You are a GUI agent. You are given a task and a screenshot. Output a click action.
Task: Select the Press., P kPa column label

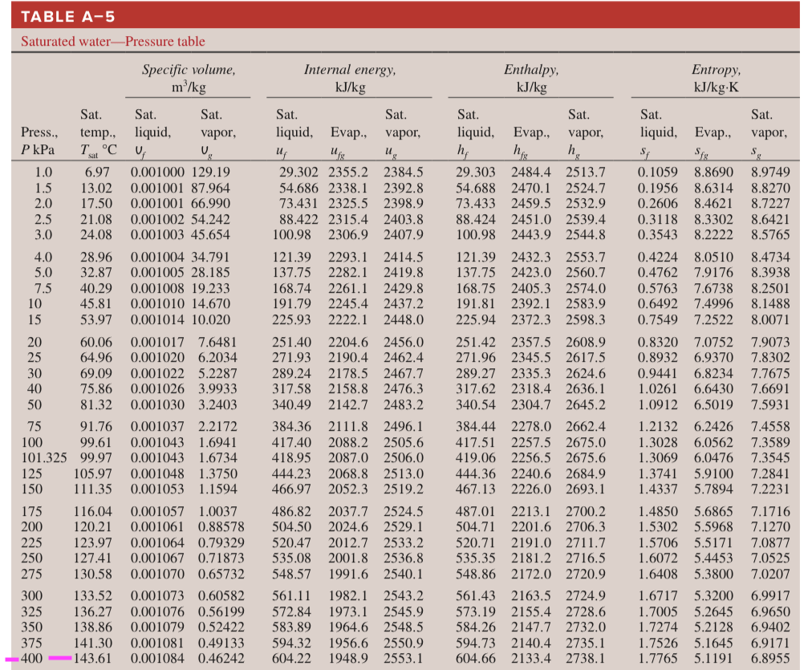[39, 139]
